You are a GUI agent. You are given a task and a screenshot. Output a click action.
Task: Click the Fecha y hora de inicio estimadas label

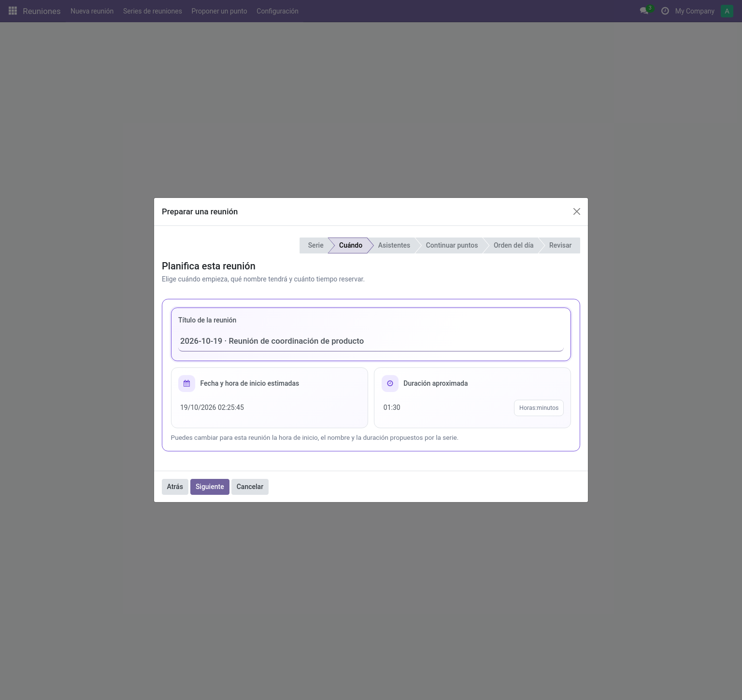[x=250, y=383]
